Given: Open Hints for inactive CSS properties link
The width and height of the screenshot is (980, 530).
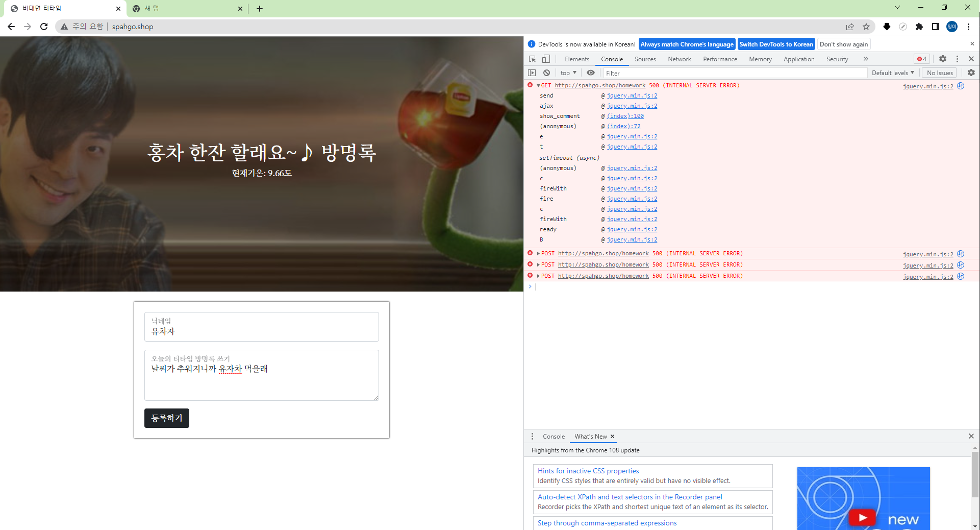Looking at the screenshot, I should click(588, 471).
